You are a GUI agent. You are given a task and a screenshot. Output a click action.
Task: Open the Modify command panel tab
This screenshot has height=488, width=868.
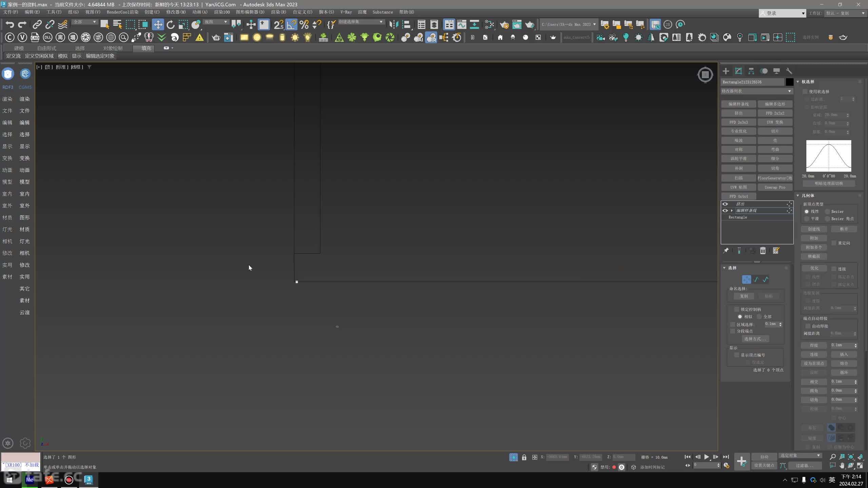click(x=738, y=71)
